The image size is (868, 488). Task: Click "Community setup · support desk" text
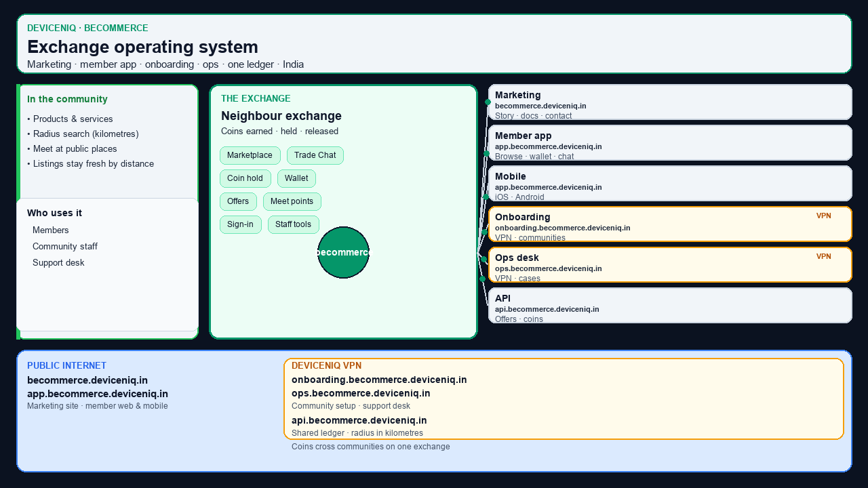tap(351, 406)
